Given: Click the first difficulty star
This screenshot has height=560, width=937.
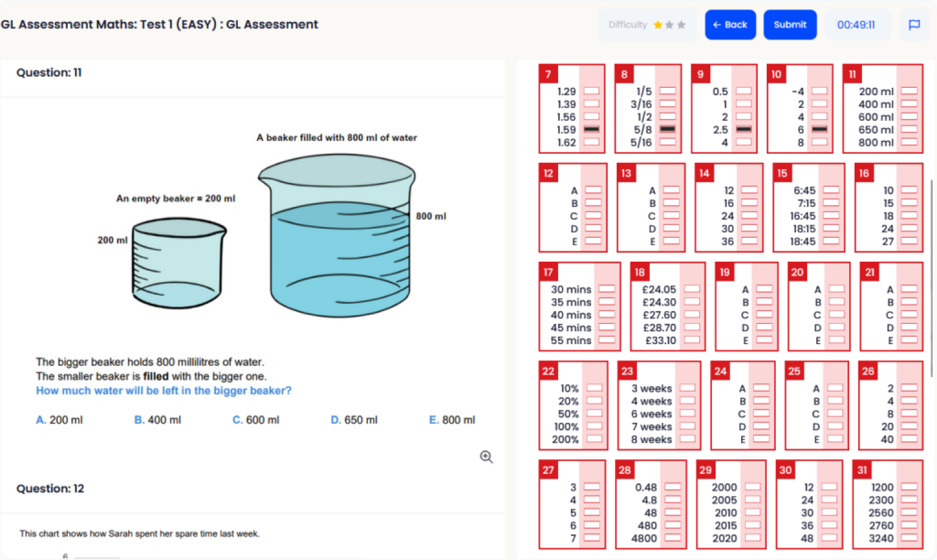Looking at the screenshot, I should tap(658, 24).
